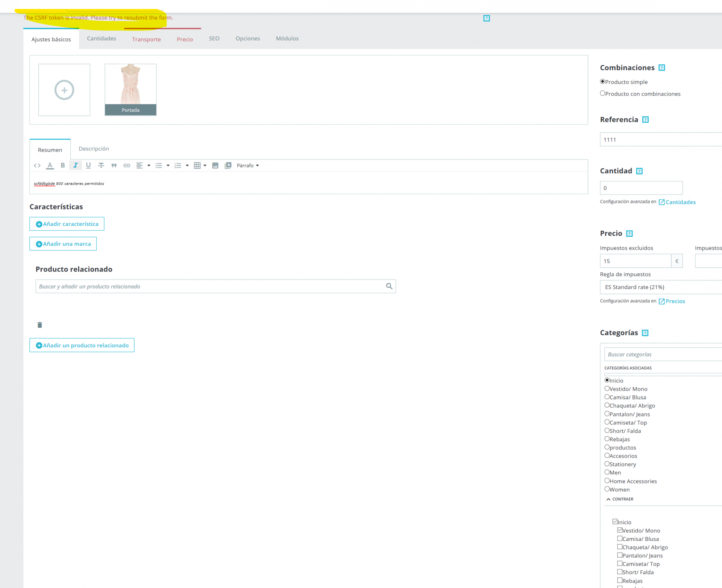Open the Regla de impuestos dropdown
Screen dimensions: 722x588
[x=660, y=287]
